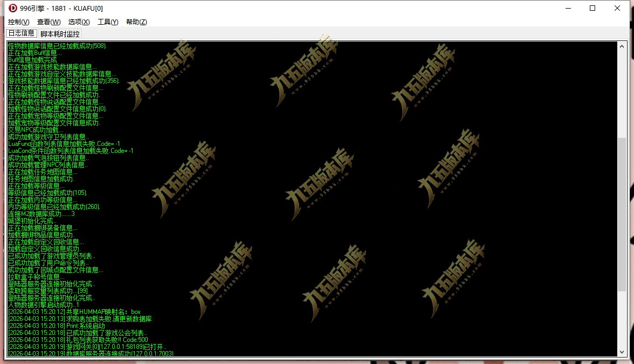This screenshot has height=364, width=634.
Task: Select log line 正在加载Buff信息
Action: pyautogui.click(x=35, y=53)
